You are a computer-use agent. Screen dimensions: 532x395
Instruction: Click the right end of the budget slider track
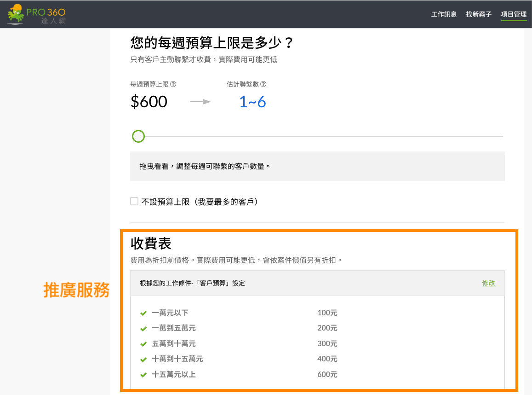click(501, 136)
